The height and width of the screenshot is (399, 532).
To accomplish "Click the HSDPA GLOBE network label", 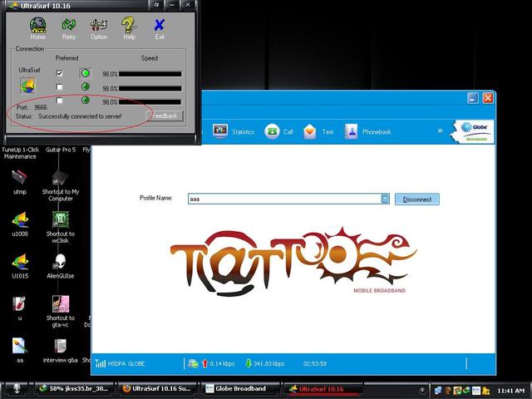I will click(126, 364).
